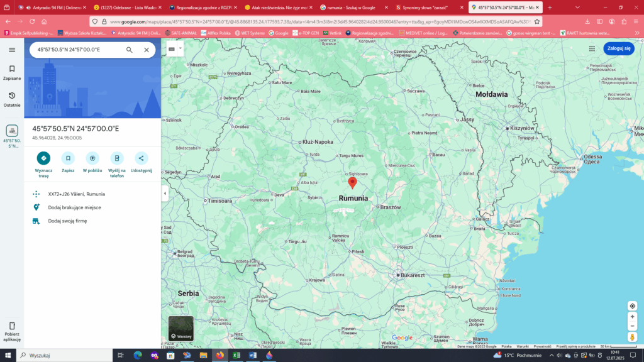Open the Allflex Polska bookmark

pos(216,33)
